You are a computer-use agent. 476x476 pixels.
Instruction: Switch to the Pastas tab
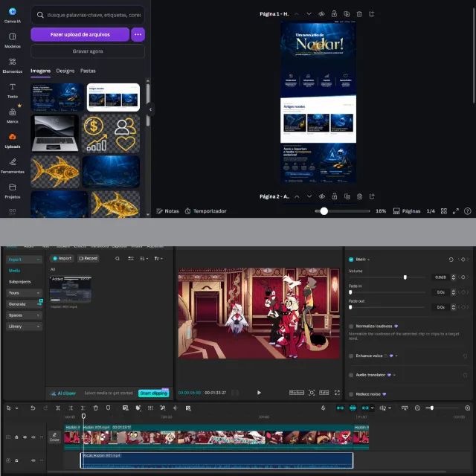88,71
